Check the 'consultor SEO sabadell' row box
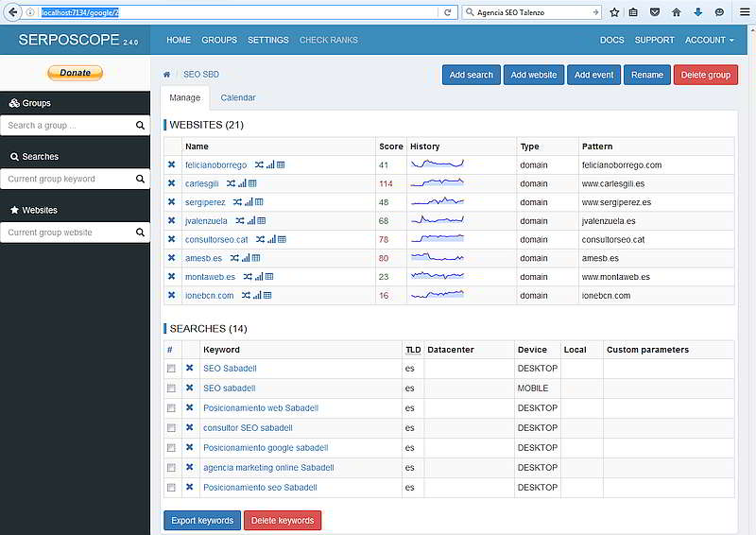 [x=171, y=428]
